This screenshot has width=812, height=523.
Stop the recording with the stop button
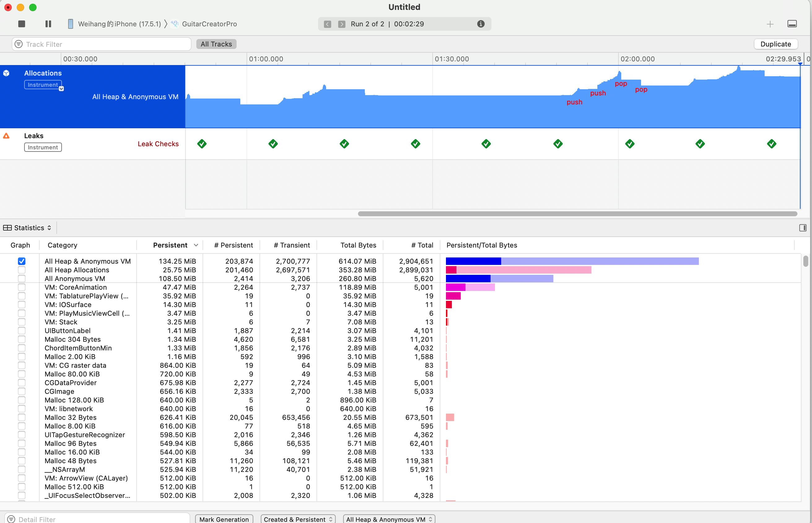pos(21,24)
